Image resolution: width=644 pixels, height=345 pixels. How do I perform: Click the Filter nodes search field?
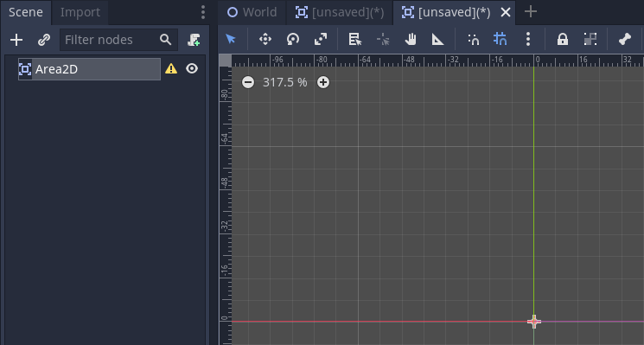[118, 40]
